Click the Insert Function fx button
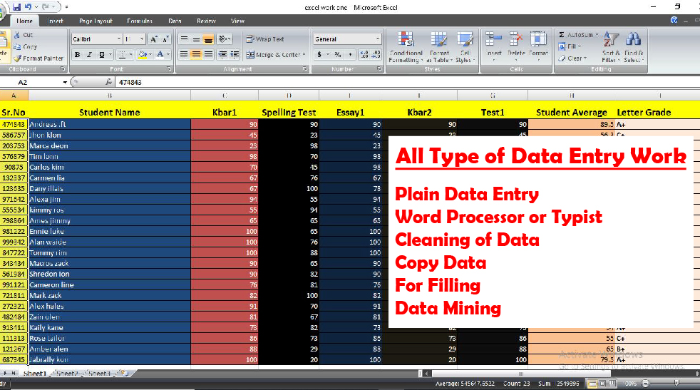This screenshot has width=700, height=390. tap(108, 82)
